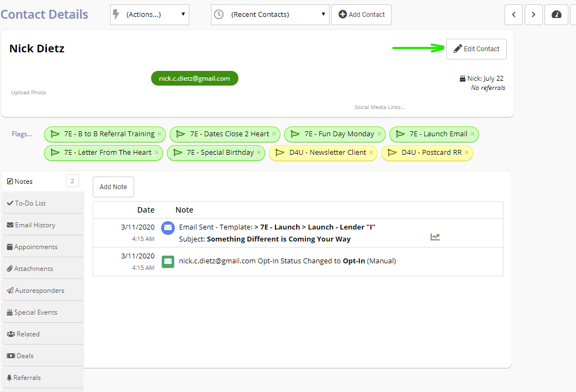Open the Flags... link
Screen dimensions: 576x392
(22, 134)
